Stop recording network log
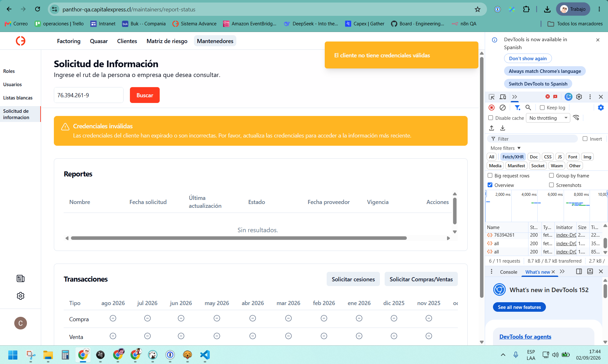This screenshot has height=364, width=608. click(x=492, y=108)
